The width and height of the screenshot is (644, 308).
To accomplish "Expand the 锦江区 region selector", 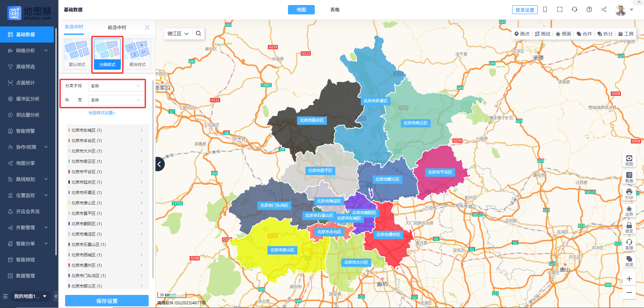I will tap(178, 34).
